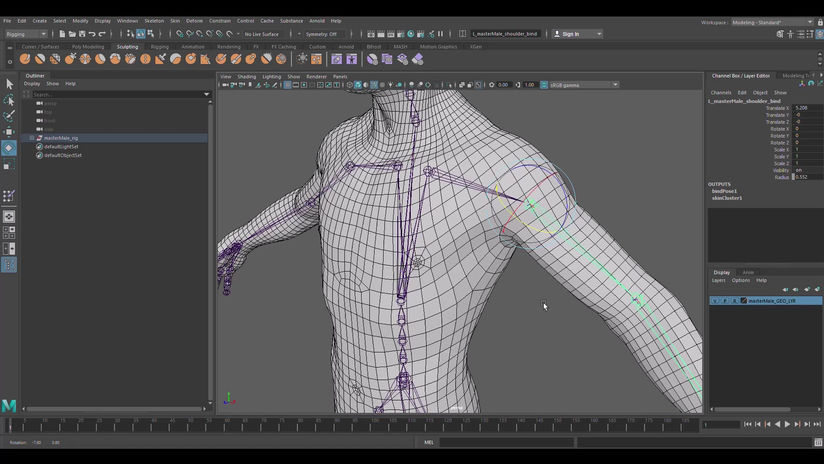Toggle the R reference box of masterMale_GEO_LYR
Viewport: 824px width, 464px height.
click(x=734, y=300)
